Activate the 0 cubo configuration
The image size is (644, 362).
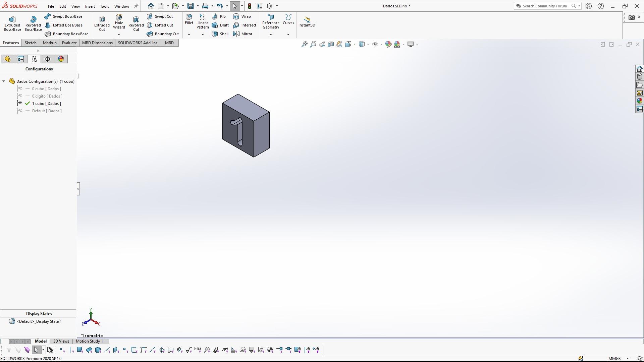[x=47, y=89]
